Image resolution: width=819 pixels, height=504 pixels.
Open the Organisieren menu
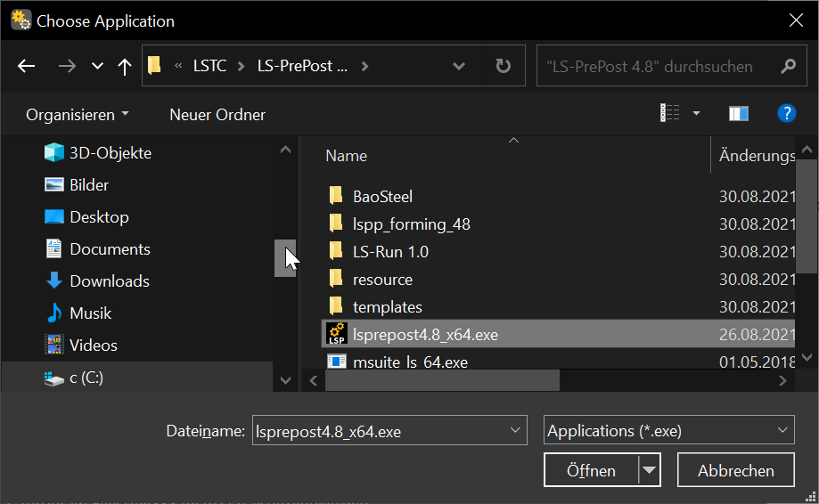(78, 115)
